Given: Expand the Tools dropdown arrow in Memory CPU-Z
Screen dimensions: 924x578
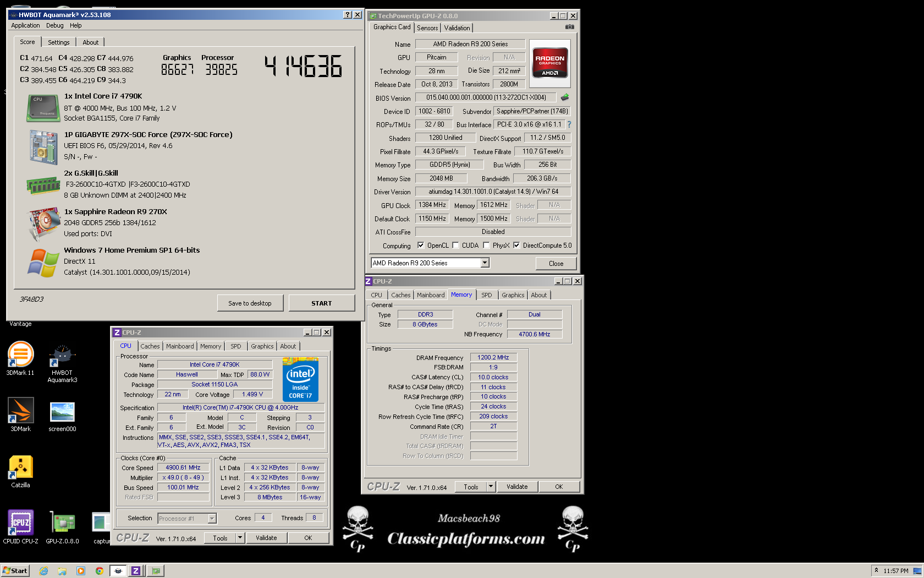Looking at the screenshot, I should [x=491, y=487].
